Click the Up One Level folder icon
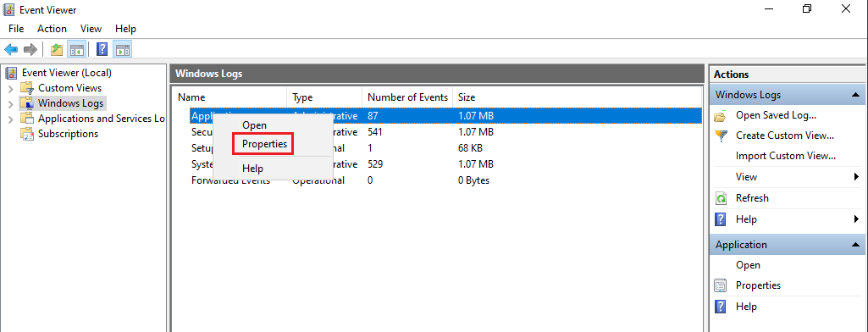 click(x=57, y=50)
